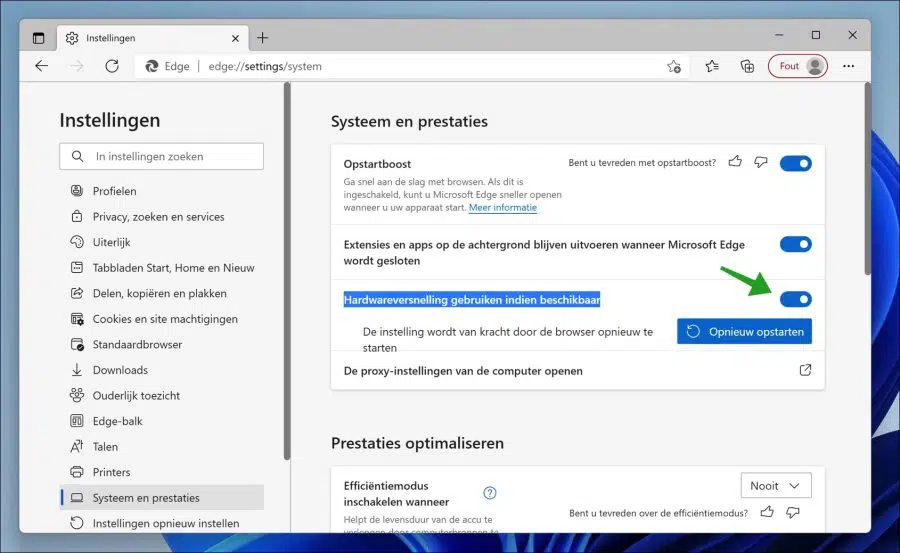
Task: Click the main page vertical scrollbar
Action: 867,179
